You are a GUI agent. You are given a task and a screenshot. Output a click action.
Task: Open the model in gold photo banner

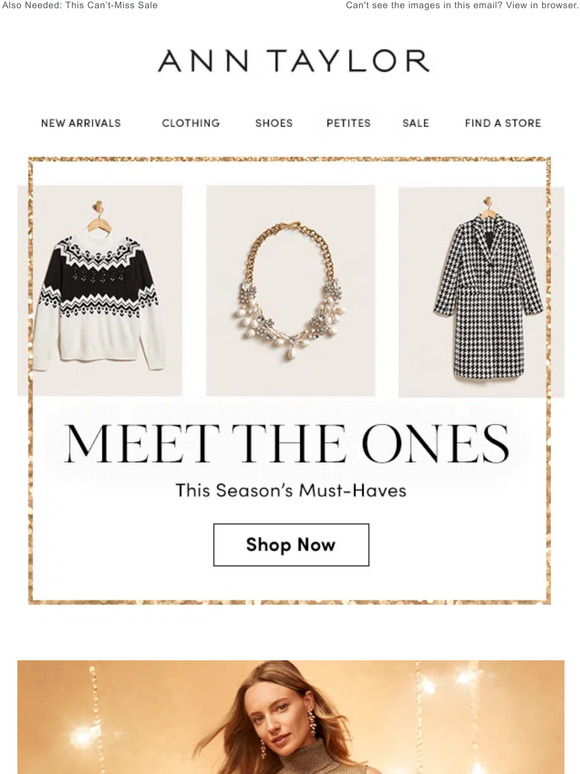[291, 717]
